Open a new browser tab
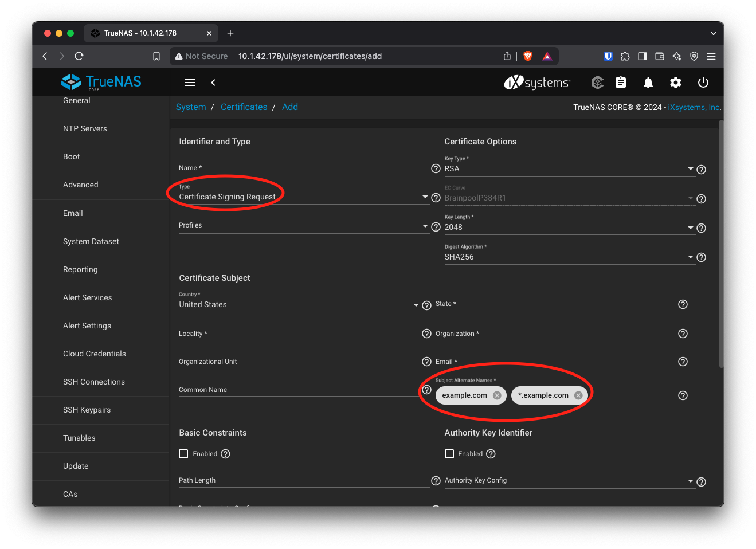Image resolution: width=756 pixels, height=549 pixels. pyautogui.click(x=230, y=33)
